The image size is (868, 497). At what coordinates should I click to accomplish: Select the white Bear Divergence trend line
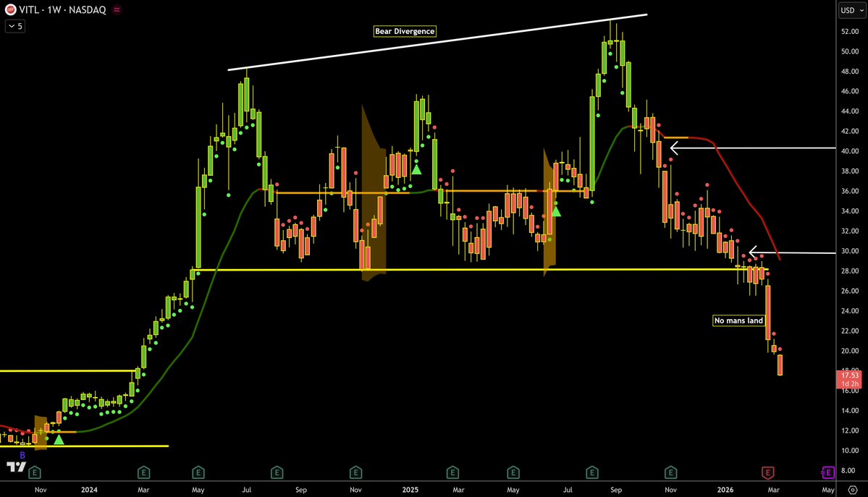point(437,42)
